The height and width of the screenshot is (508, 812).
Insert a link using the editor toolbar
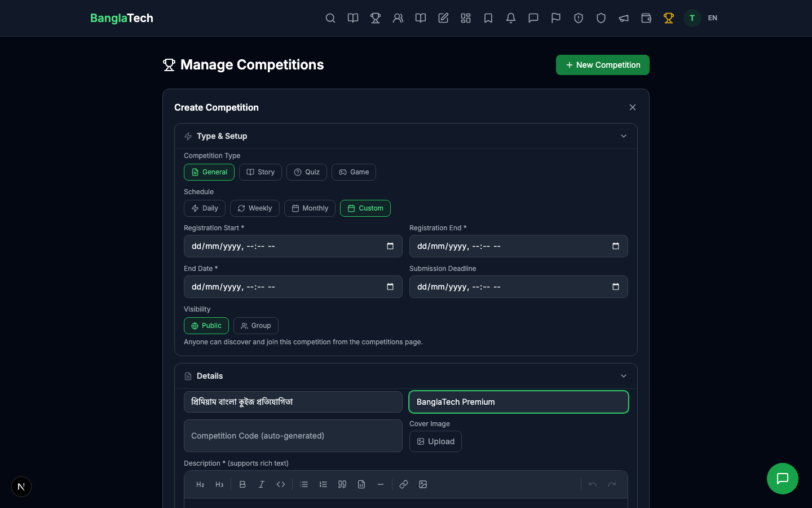tap(404, 484)
